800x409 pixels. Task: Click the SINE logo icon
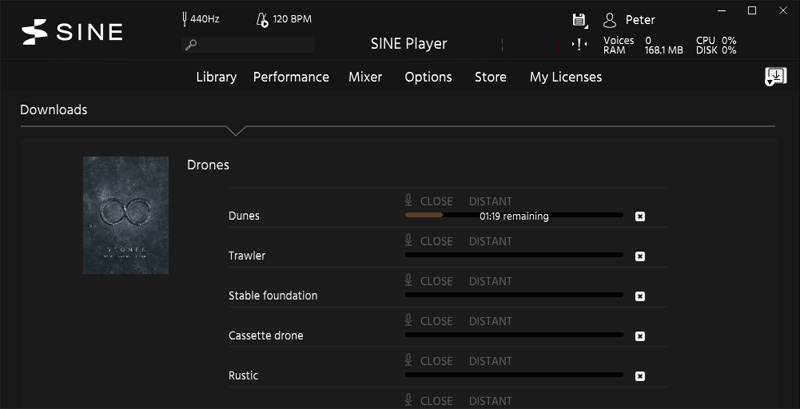34,32
